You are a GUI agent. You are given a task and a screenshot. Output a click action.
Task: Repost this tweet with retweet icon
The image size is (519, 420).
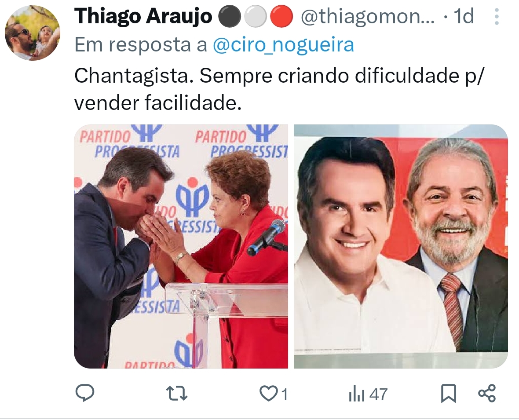click(176, 394)
